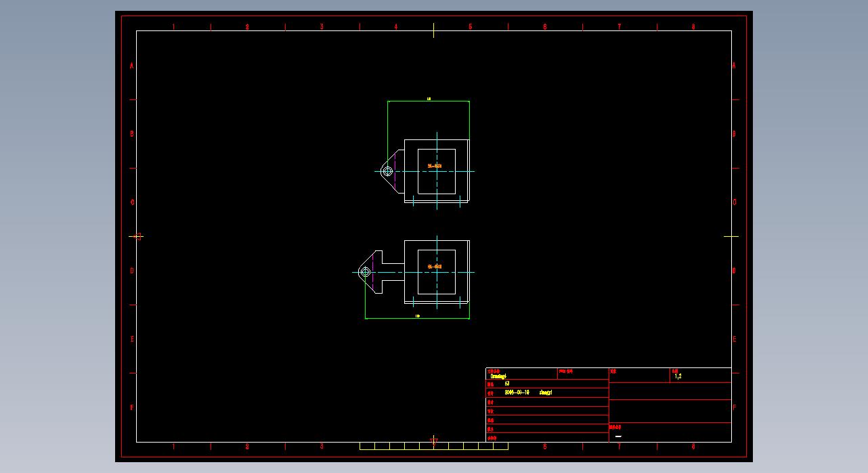Click zone number 1 on the top border
Viewport: 868px width, 473px height.
tap(173, 27)
